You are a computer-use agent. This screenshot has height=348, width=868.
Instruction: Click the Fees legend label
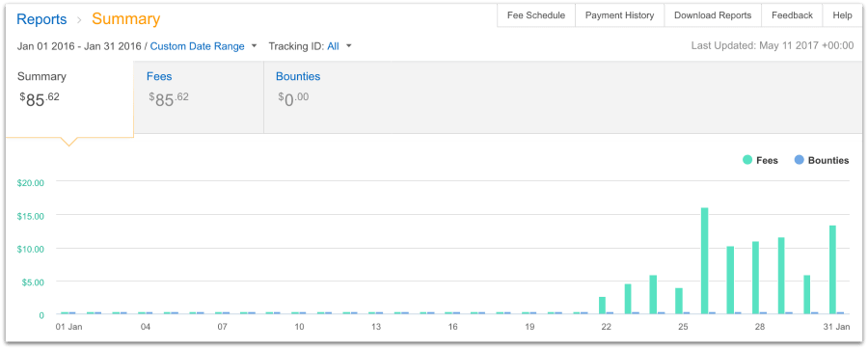(x=767, y=160)
